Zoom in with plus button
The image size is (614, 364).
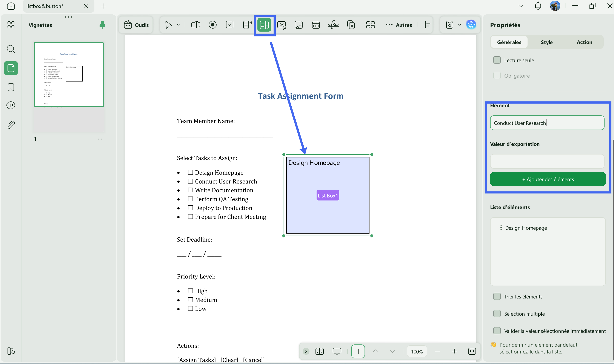(454, 351)
